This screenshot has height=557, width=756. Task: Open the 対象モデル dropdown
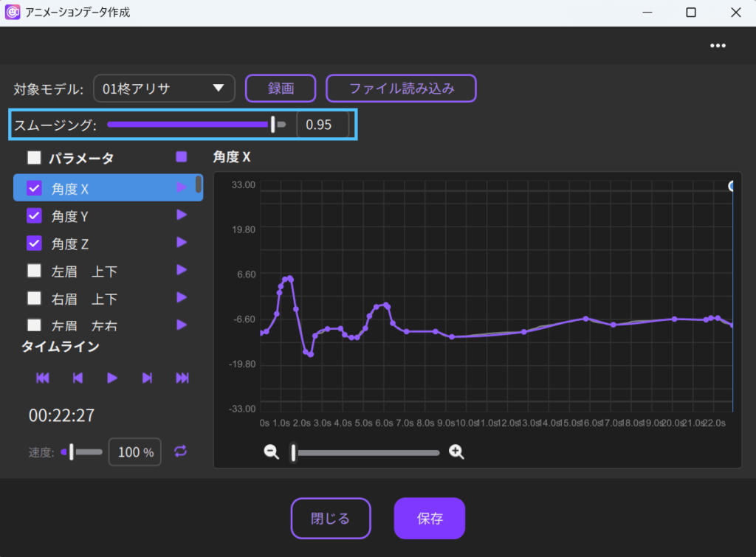164,89
